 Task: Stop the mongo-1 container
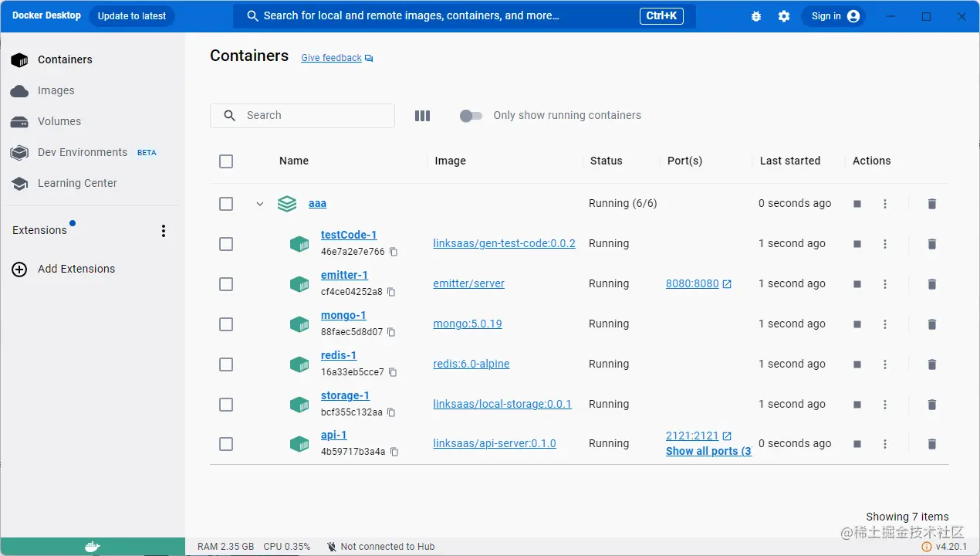click(857, 324)
